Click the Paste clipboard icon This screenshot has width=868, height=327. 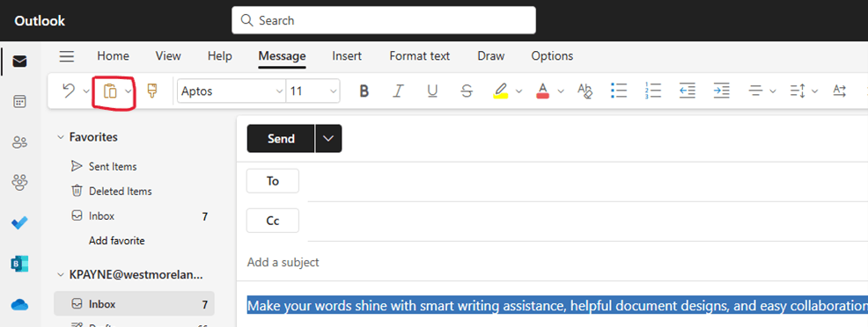(x=110, y=91)
